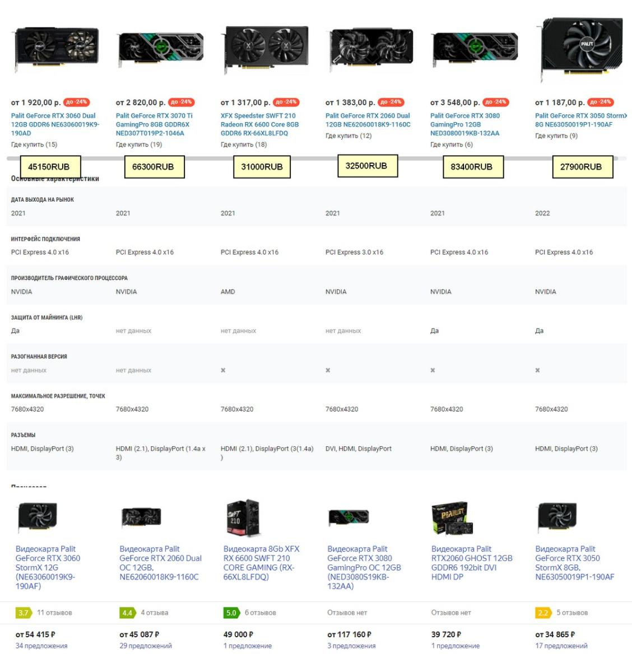Open the '34 предложения' offers link
The height and width of the screenshot is (672, 632).
tap(41, 646)
